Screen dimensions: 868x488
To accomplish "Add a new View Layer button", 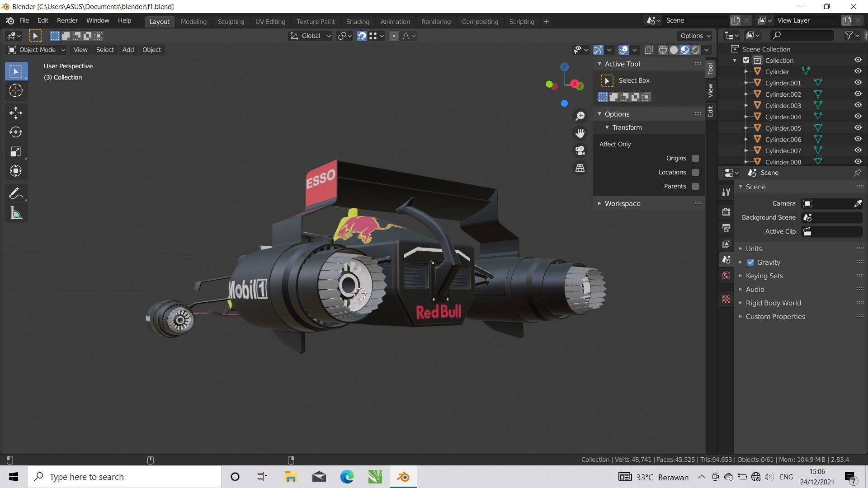I will pyautogui.click(x=846, y=21).
